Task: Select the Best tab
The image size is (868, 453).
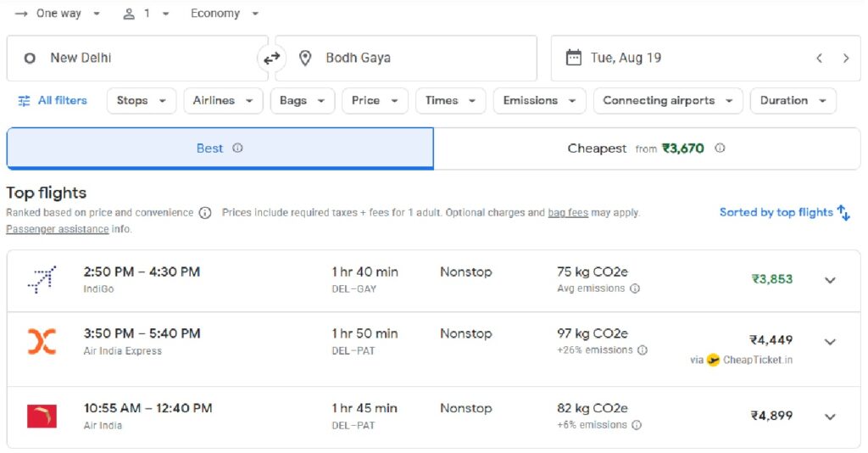Action: (220, 148)
